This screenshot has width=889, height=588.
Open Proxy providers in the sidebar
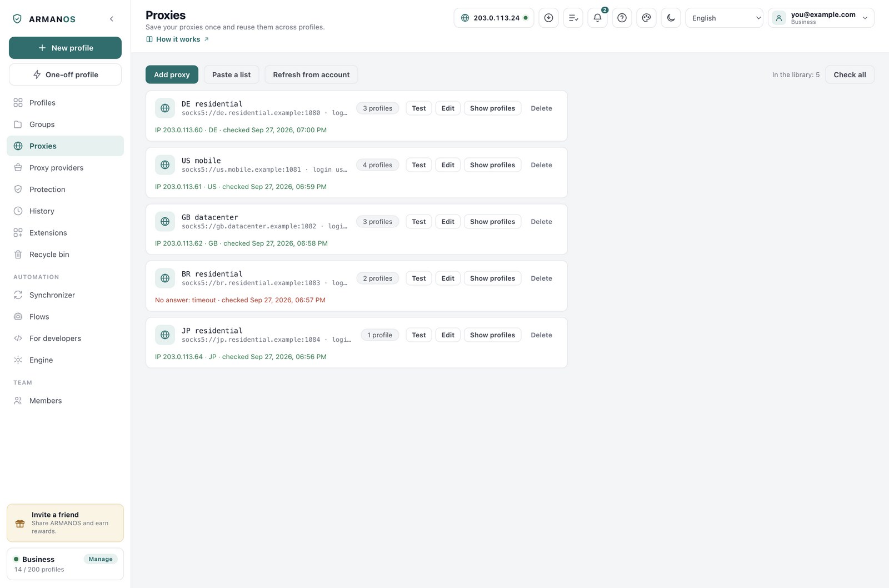pyautogui.click(x=65, y=168)
